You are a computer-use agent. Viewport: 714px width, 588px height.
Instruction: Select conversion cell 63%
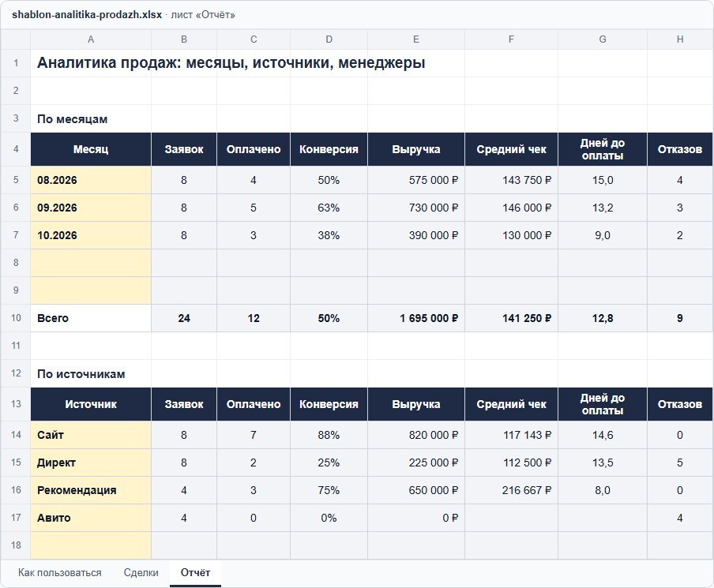click(x=329, y=208)
